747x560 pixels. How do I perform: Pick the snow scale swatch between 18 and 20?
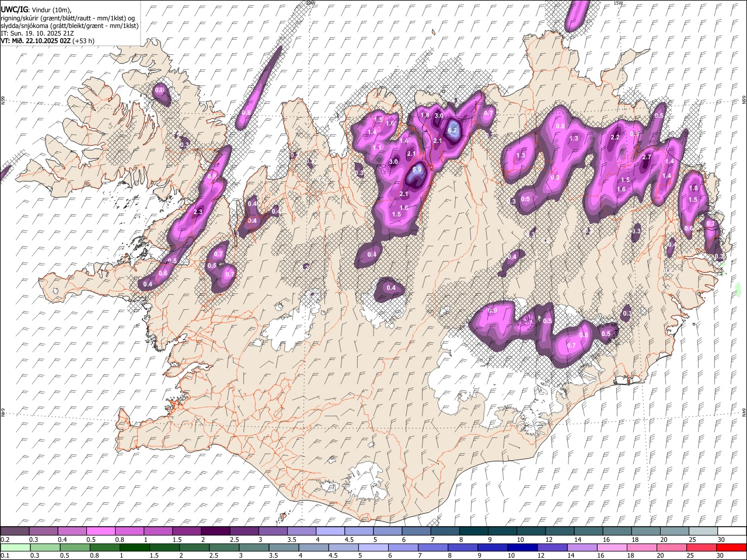click(x=645, y=531)
